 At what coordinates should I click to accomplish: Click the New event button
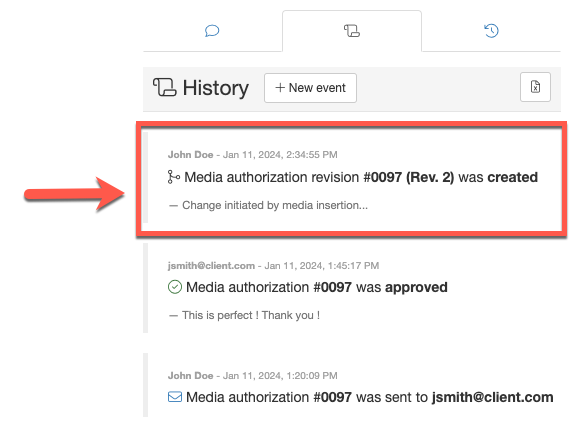pos(310,88)
